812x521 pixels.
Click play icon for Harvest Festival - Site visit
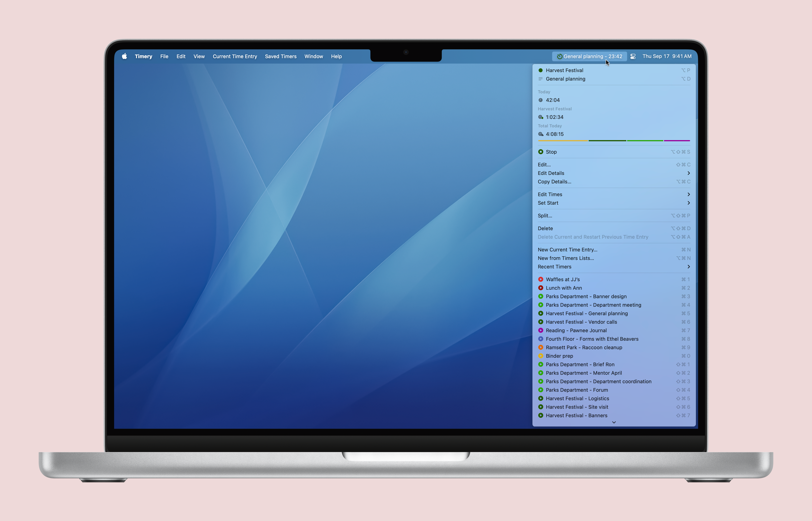click(x=540, y=407)
